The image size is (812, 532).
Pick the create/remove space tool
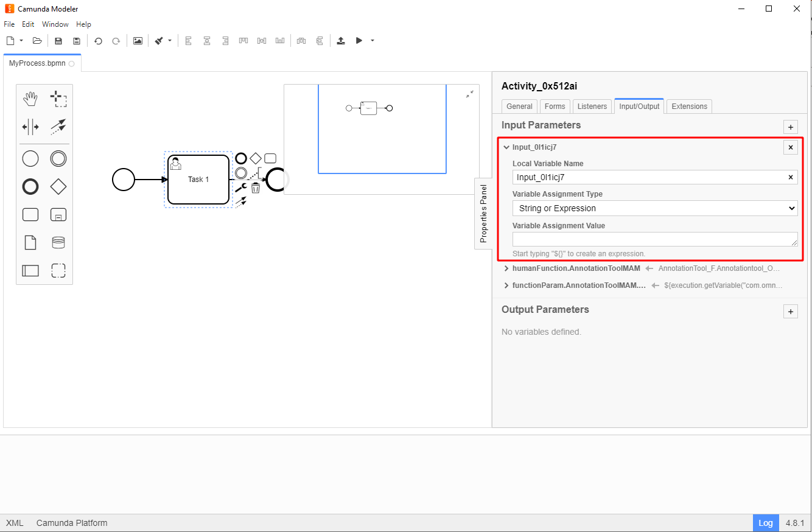tap(30, 127)
